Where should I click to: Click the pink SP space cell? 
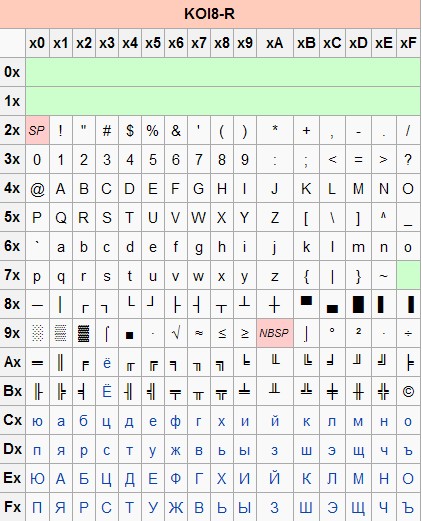[37, 130]
